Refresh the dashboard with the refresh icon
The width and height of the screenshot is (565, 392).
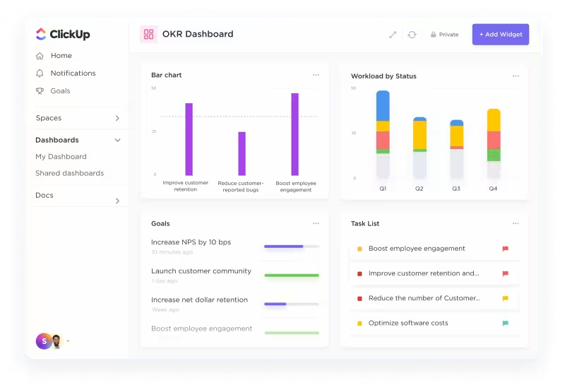pos(412,35)
